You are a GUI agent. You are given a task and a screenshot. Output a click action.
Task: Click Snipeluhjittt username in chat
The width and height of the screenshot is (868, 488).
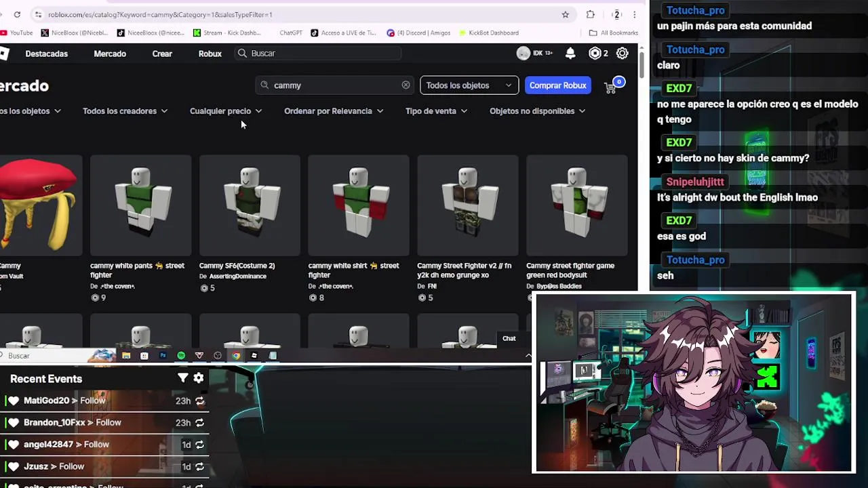695,182
